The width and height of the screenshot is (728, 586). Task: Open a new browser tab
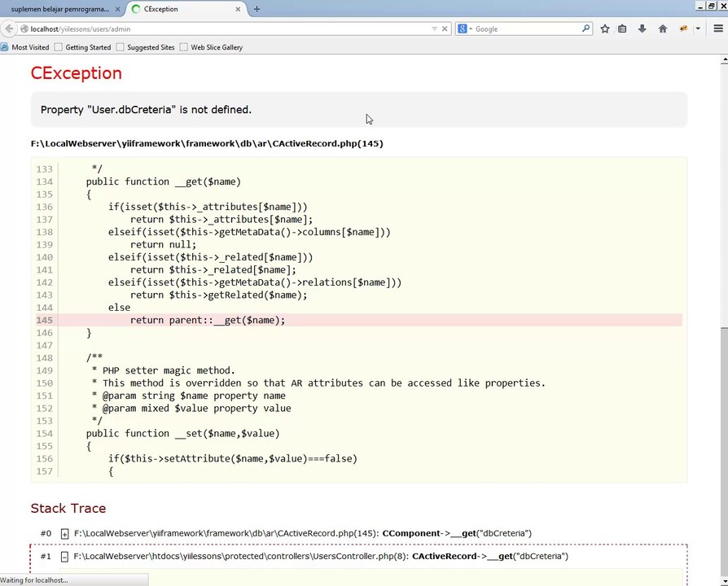tap(257, 9)
